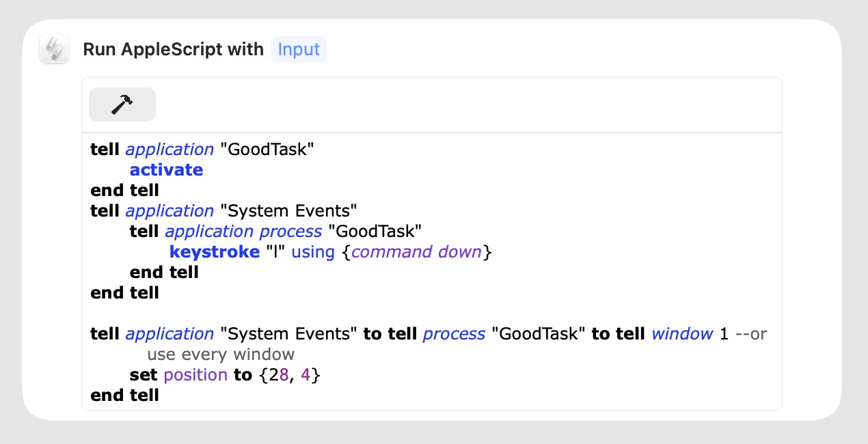Click the "keystroke" command word
The height and width of the screenshot is (444, 868).
(x=215, y=252)
